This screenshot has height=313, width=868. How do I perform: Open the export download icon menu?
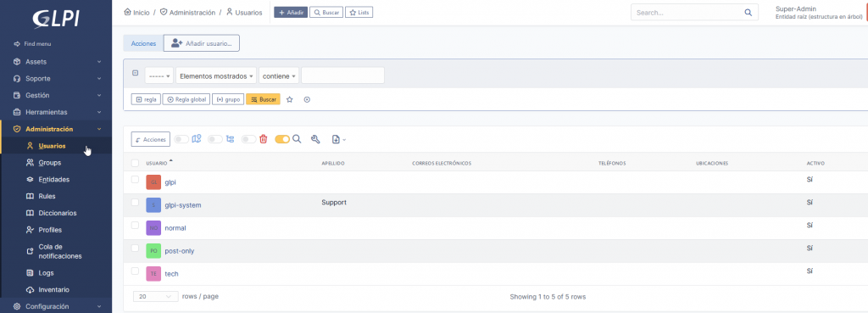(338, 139)
